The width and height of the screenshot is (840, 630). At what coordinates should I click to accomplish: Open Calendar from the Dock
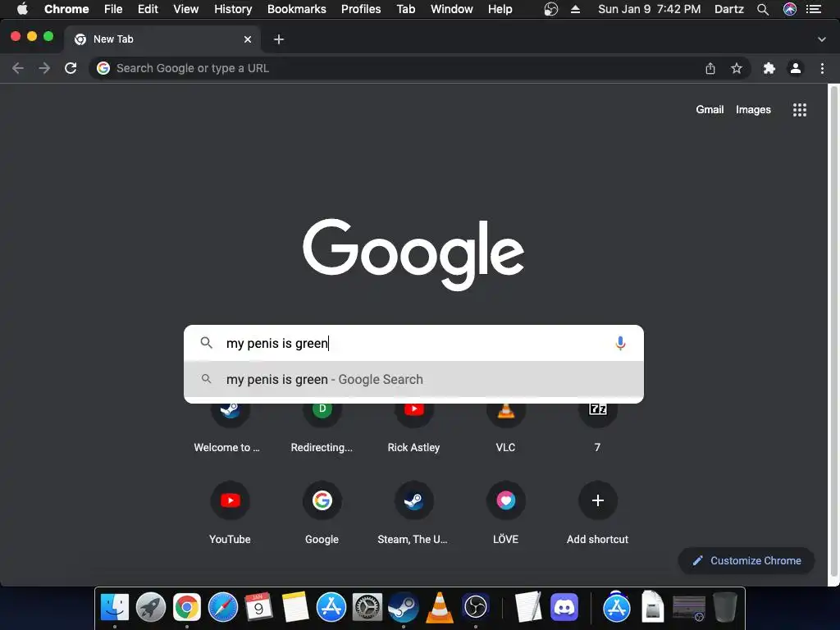258,607
